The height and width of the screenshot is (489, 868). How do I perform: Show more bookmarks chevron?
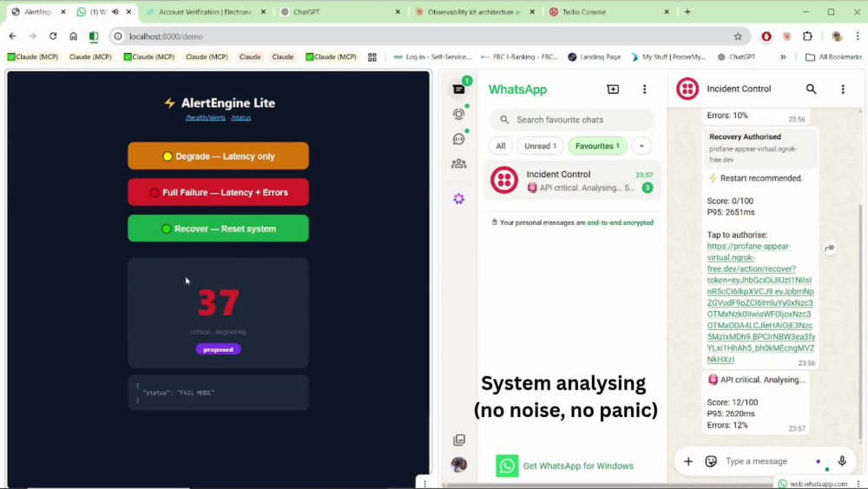(783, 57)
